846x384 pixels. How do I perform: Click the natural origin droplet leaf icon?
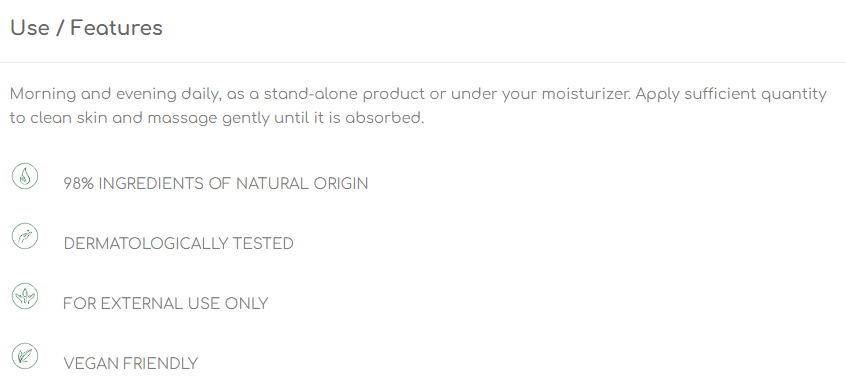coord(25,176)
